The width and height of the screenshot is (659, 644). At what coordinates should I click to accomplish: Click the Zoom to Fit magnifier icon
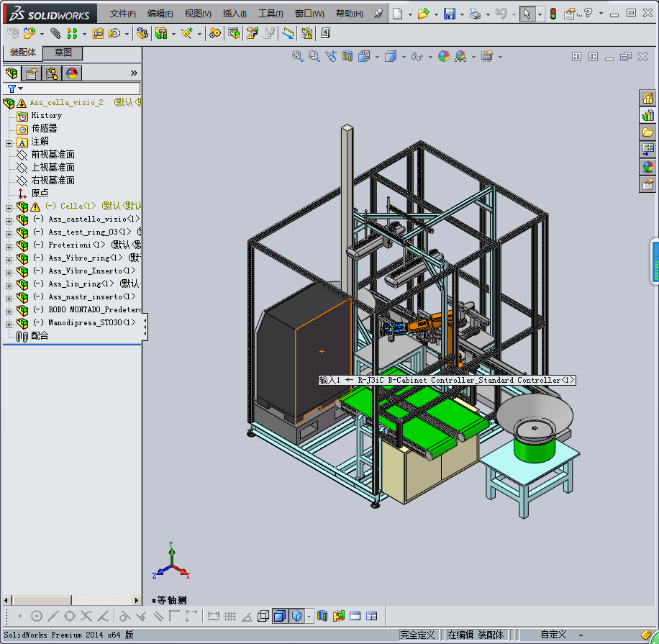(x=297, y=56)
